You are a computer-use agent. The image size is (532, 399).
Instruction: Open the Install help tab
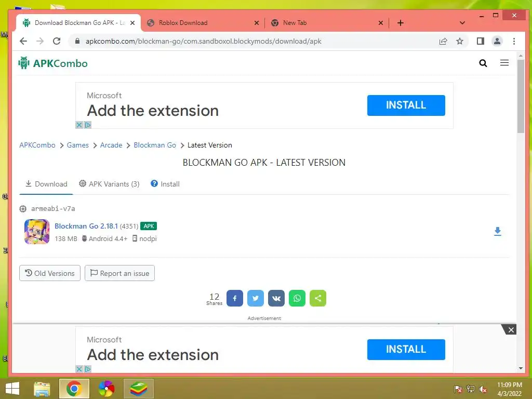tap(165, 184)
